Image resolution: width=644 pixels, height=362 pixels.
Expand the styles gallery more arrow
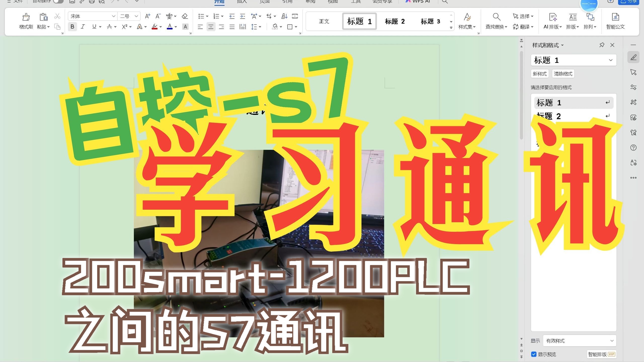[x=451, y=28]
